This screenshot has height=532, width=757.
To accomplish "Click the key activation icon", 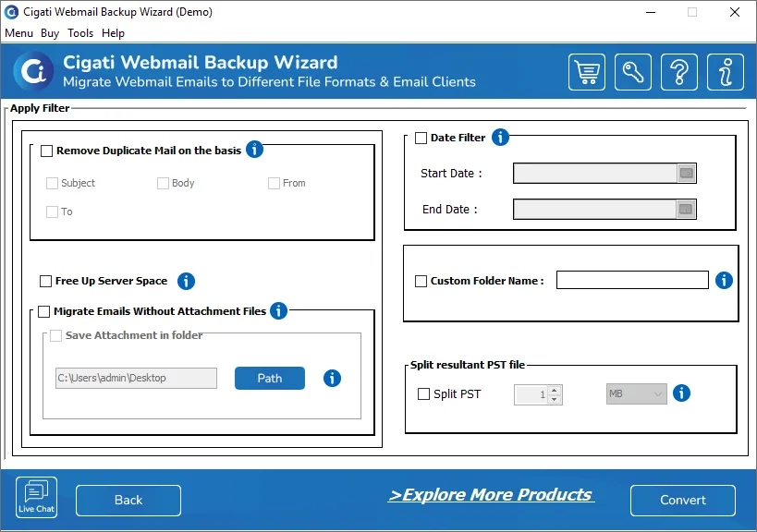I will (x=633, y=72).
